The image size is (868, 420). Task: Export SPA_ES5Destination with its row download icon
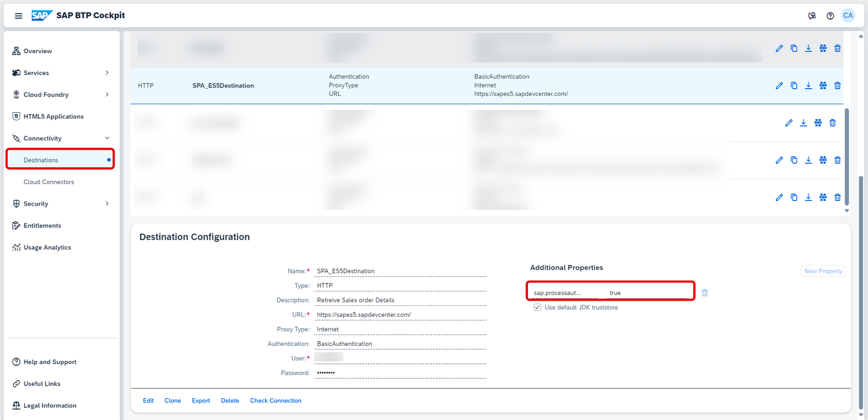[x=808, y=86]
